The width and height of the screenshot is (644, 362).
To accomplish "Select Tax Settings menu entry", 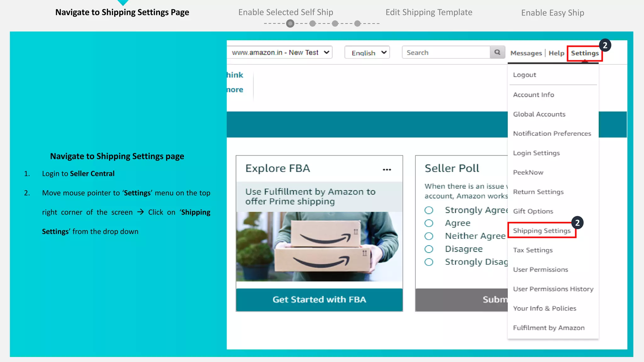I will click(533, 250).
